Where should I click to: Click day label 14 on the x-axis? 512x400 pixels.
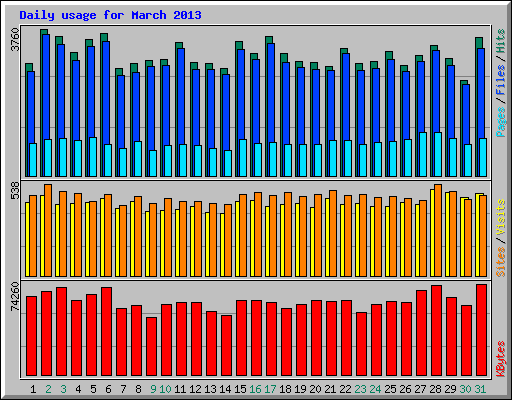pyautogui.click(x=225, y=389)
